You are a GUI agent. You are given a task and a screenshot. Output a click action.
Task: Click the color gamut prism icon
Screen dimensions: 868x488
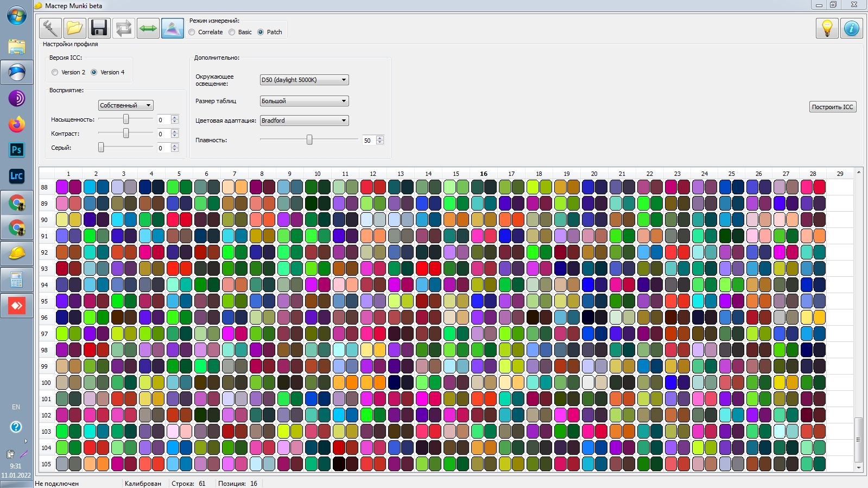pyautogui.click(x=172, y=28)
